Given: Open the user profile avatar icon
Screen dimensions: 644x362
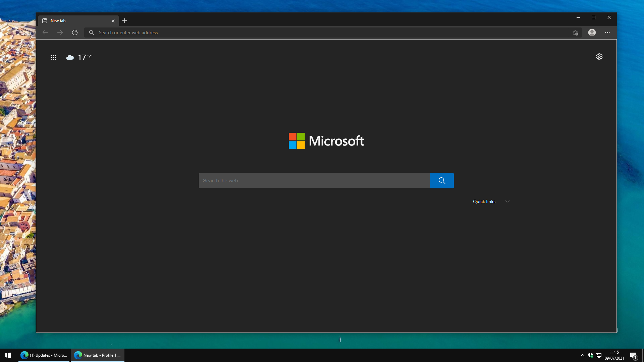Looking at the screenshot, I should [592, 33].
